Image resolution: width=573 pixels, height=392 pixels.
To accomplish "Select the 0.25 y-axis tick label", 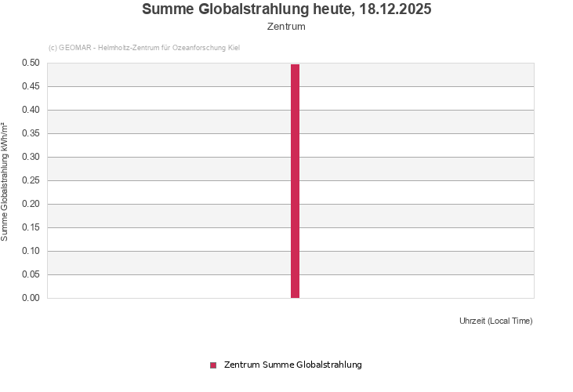I will [31, 180].
